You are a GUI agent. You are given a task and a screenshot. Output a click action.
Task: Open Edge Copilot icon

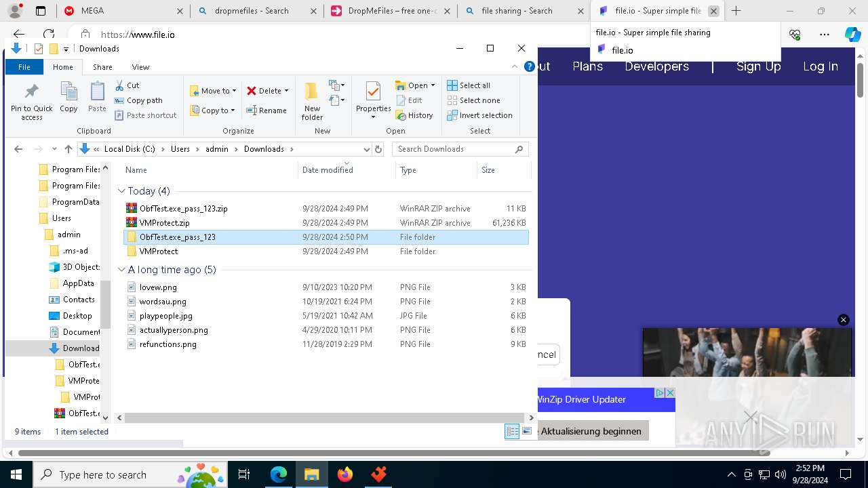click(852, 35)
